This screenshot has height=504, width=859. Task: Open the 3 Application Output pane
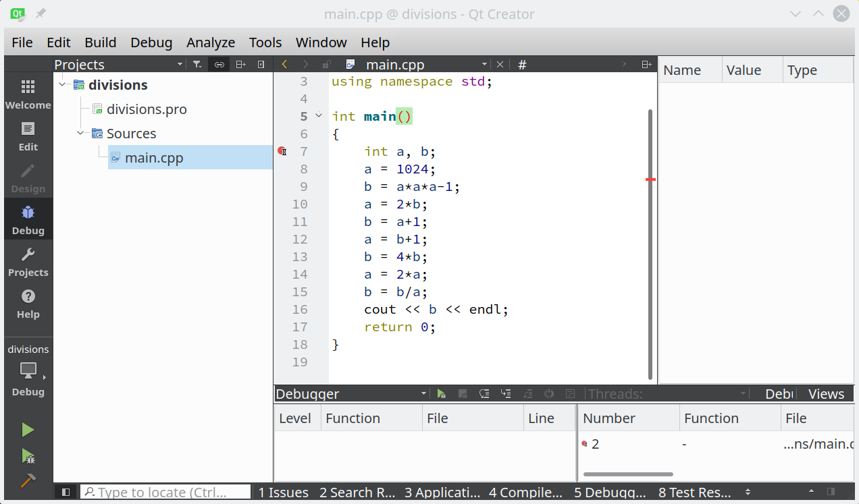coord(442,493)
